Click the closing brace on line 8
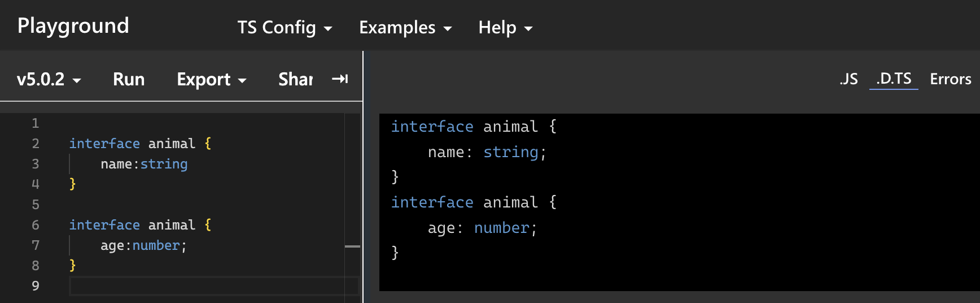980x303 pixels. pyautogui.click(x=72, y=265)
